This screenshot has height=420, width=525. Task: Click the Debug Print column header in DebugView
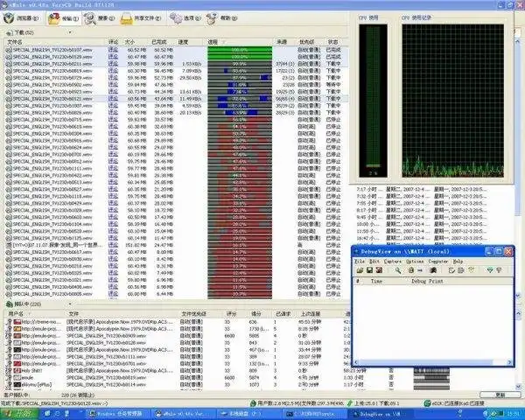(427, 282)
